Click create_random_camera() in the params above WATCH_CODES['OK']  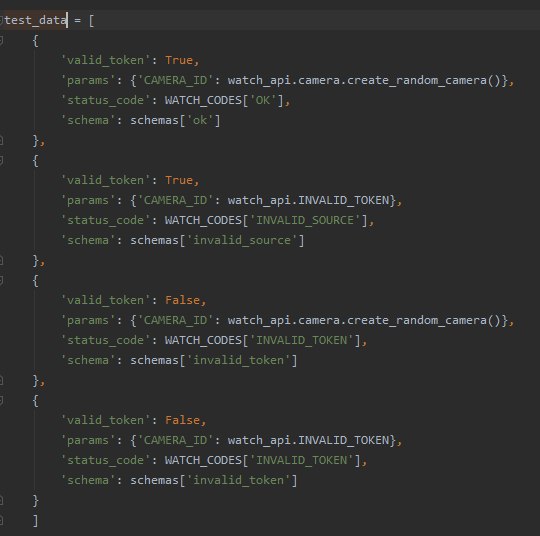424,80
